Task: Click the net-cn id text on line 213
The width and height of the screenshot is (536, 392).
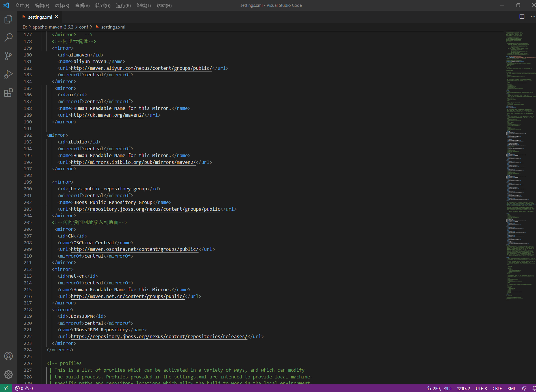Action: (x=76, y=276)
